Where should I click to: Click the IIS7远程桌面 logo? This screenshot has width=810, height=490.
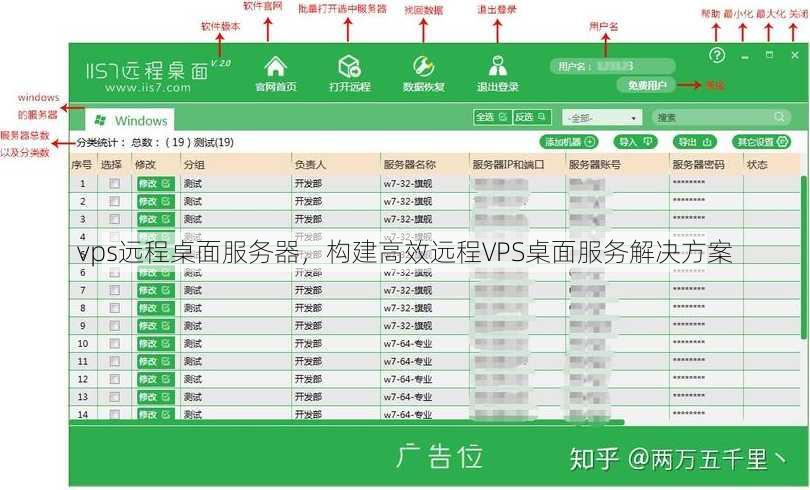pyautogui.click(x=147, y=71)
